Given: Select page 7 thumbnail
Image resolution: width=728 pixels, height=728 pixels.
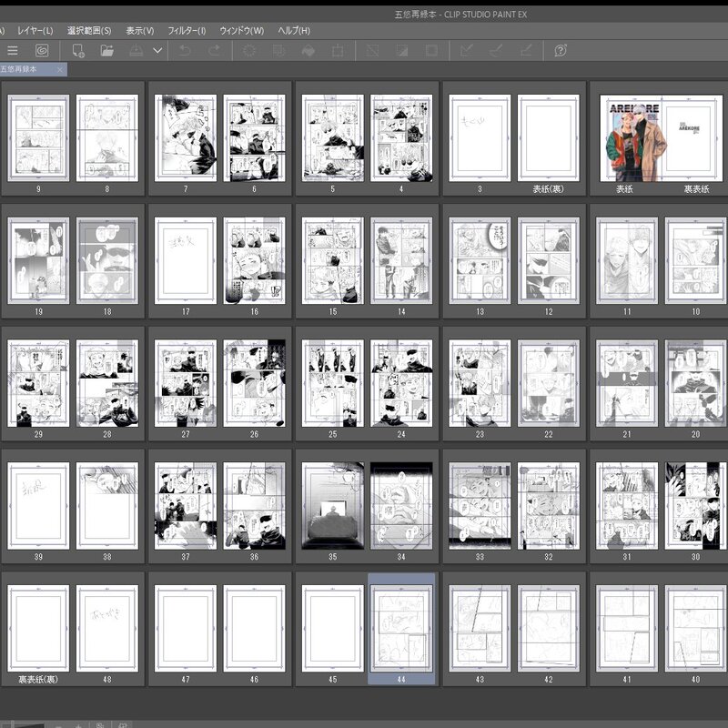Looking at the screenshot, I should click(186, 138).
